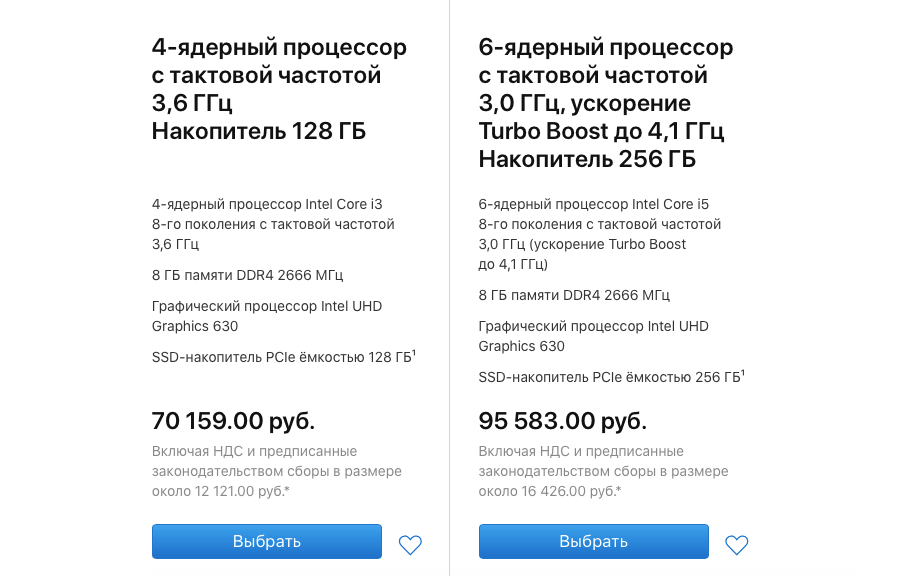
Task: Save the 4-core 128 ГБ model to favorites
Action: pyautogui.click(x=410, y=545)
